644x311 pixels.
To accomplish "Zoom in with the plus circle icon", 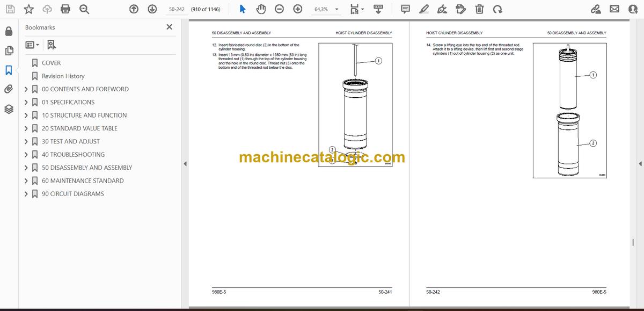I will coord(298,9).
